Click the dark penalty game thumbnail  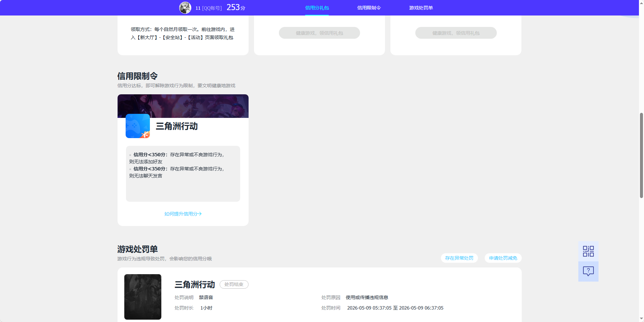(x=143, y=297)
